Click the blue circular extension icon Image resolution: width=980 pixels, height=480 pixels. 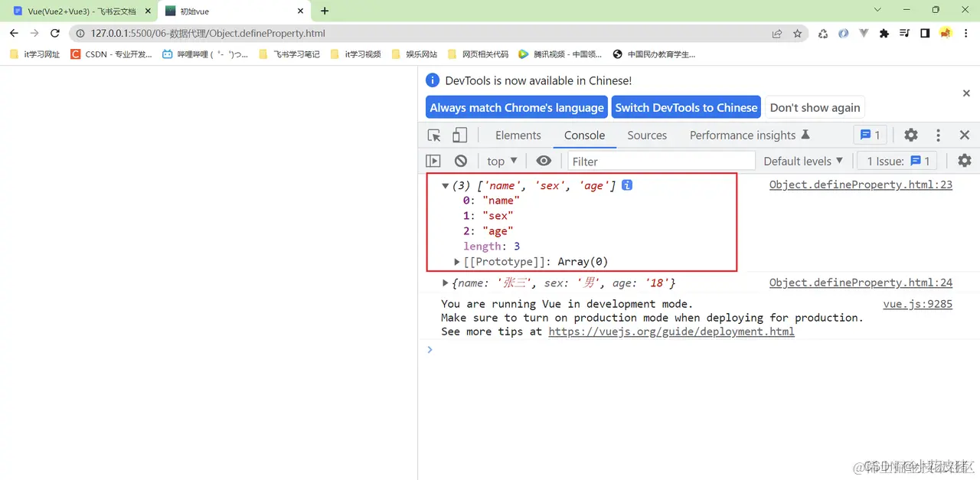click(x=843, y=34)
